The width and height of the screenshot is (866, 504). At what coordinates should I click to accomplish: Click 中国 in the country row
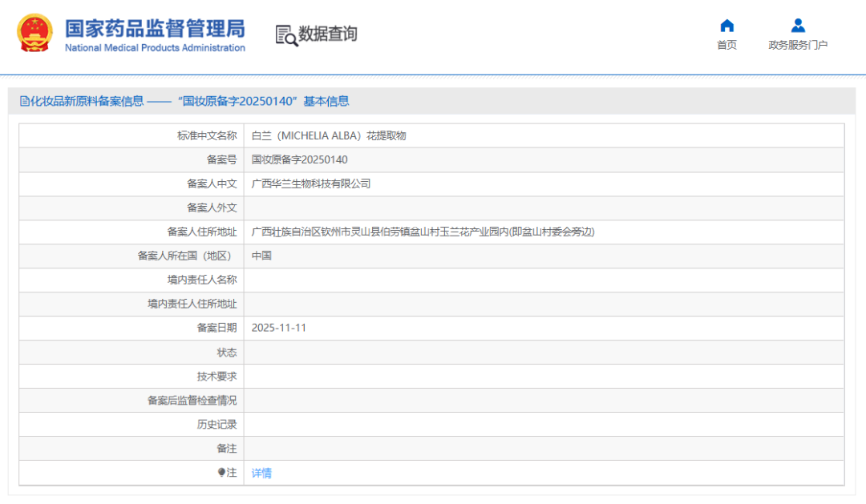(261, 256)
